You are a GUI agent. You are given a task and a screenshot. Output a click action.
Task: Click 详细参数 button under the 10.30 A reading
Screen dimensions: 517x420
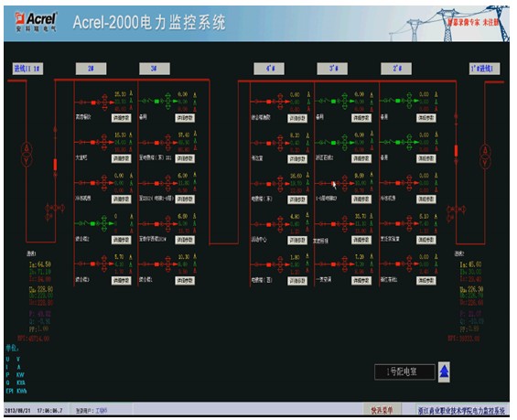pyautogui.click(x=185, y=281)
